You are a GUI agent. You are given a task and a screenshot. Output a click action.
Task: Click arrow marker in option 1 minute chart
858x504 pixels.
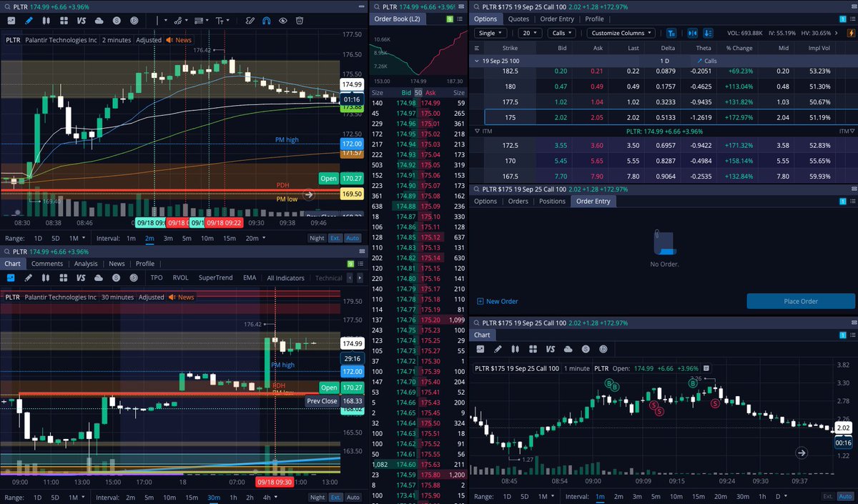click(x=802, y=453)
